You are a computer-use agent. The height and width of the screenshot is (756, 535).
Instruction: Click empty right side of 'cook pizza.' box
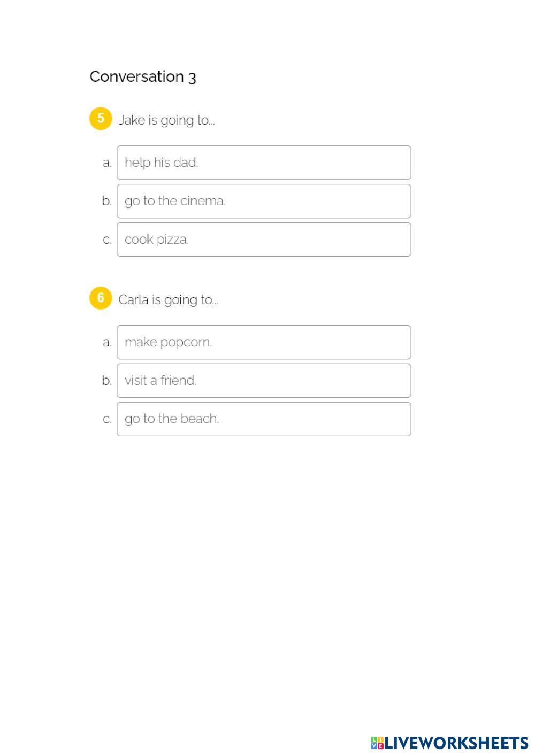pyautogui.click(x=348, y=240)
